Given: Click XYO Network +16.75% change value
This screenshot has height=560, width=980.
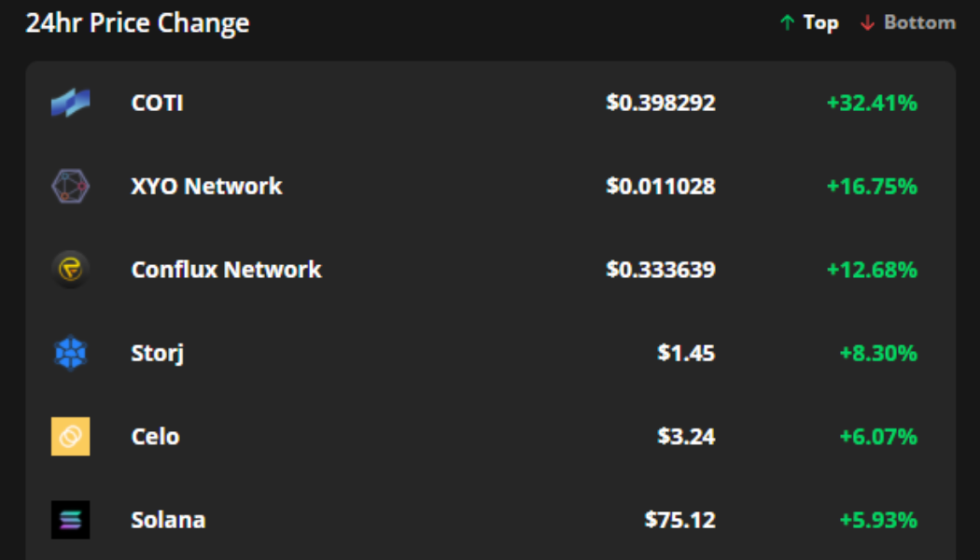Looking at the screenshot, I should [872, 187].
